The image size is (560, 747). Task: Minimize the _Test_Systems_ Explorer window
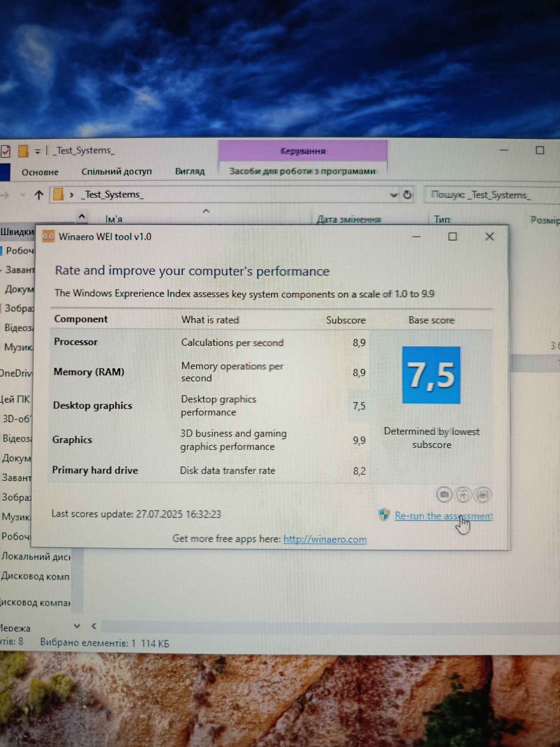pyautogui.click(x=504, y=150)
